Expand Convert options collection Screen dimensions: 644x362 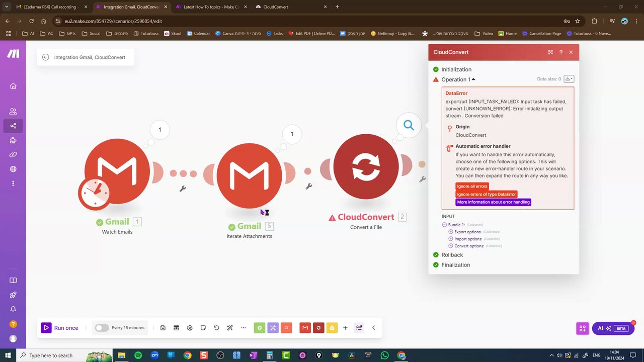[x=451, y=246]
